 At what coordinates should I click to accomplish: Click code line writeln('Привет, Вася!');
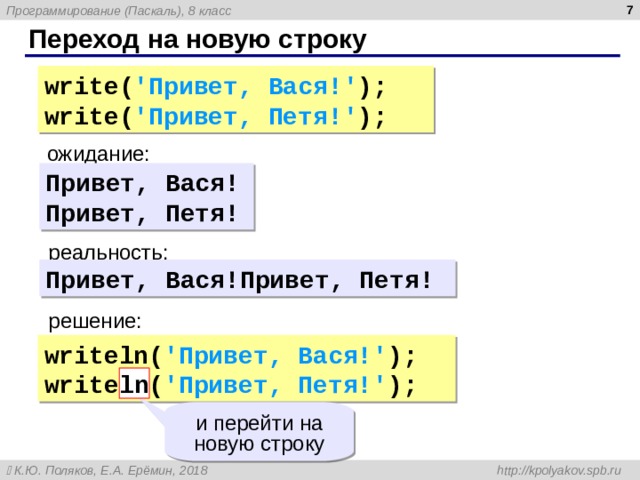(x=230, y=356)
